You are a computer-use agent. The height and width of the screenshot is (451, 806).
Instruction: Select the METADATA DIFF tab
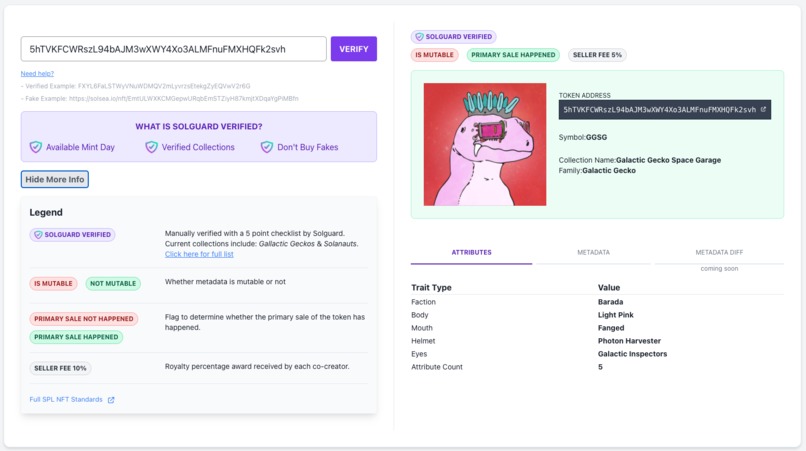pos(719,252)
